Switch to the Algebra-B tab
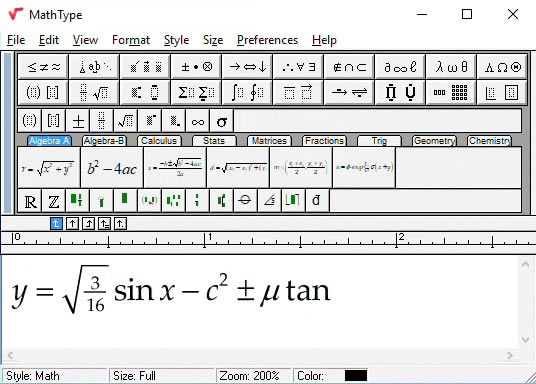536x384 pixels. pyautogui.click(x=104, y=141)
